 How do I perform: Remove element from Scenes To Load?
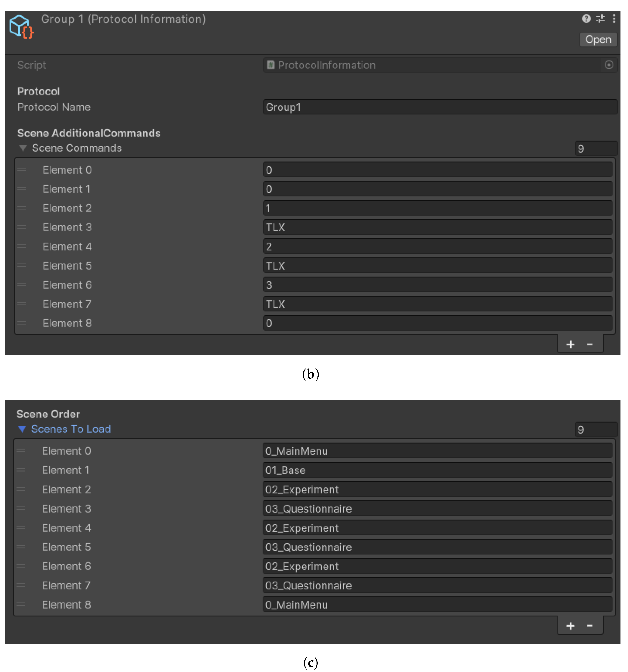(x=590, y=625)
